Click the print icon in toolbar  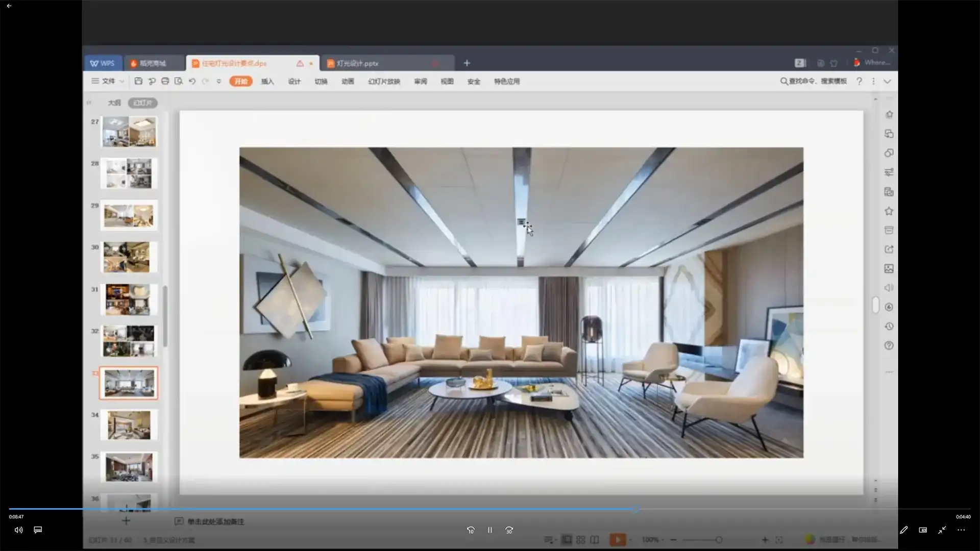(x=165, y=81)
